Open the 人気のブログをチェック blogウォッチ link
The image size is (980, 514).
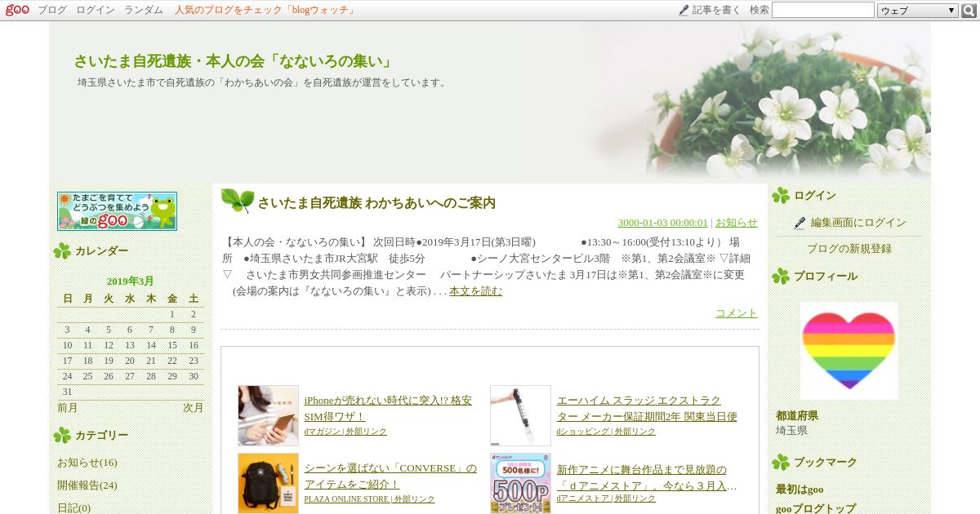(265, 10)
